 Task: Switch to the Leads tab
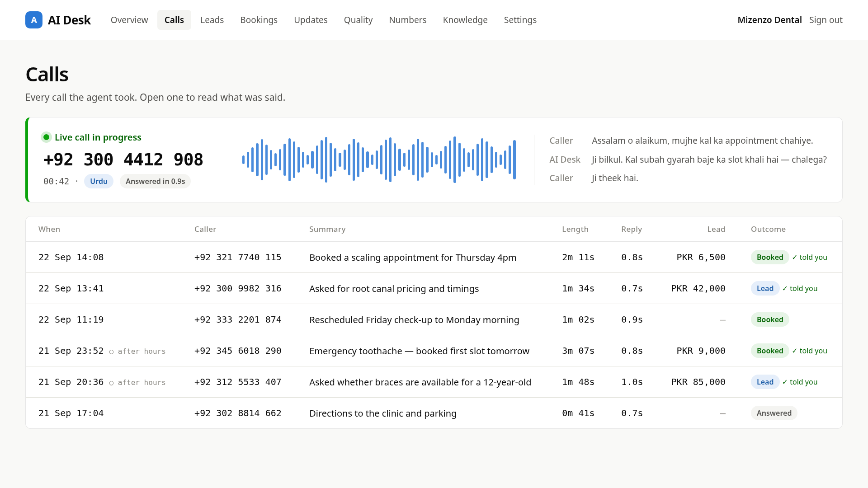pyautogui.click(x=212, y=20)
